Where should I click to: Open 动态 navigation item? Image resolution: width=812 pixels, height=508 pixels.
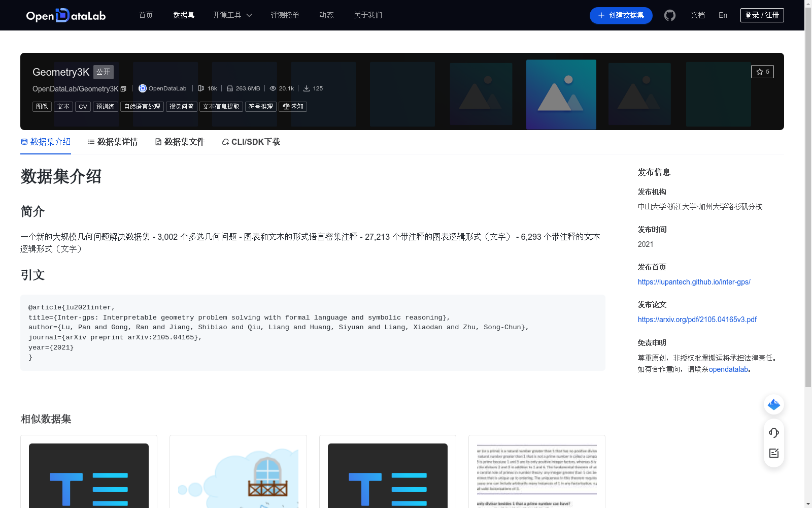(x=326, y=15)
